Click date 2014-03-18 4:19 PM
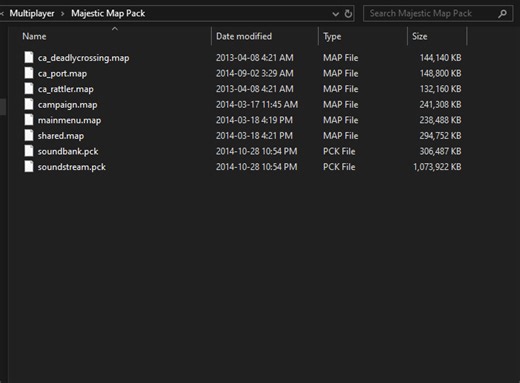 point(254,120)
